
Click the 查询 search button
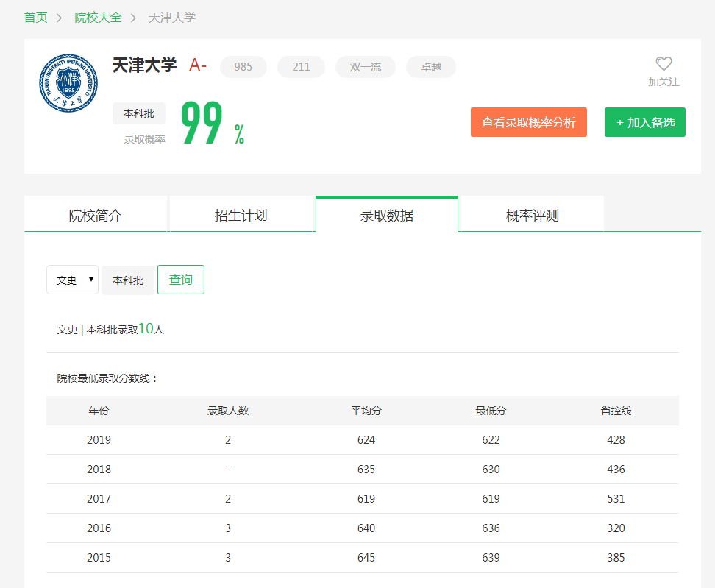tap(181, 280)
